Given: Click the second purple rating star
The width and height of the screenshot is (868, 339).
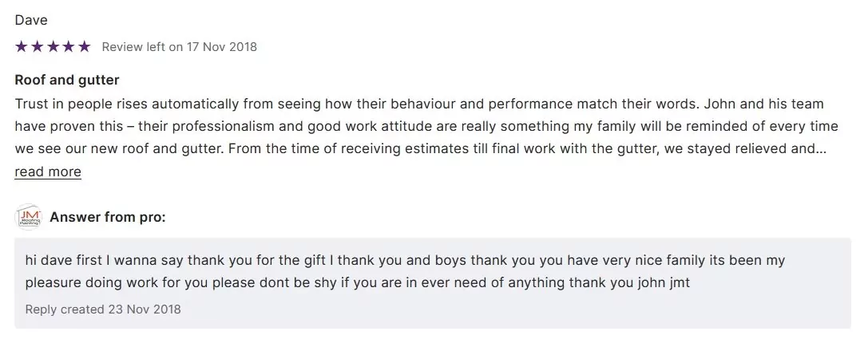Looking at the screenshot, I should [37, 47].
